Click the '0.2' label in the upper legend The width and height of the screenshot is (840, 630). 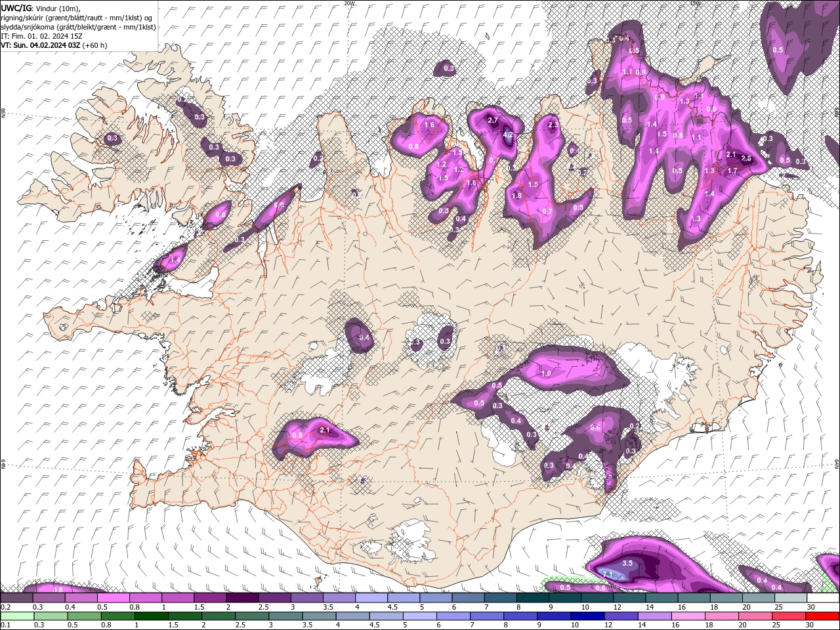pos(5,607)
